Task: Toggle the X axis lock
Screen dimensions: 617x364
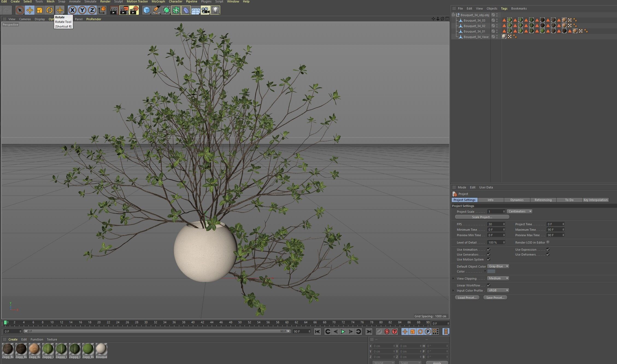Action: coord(72,10)
